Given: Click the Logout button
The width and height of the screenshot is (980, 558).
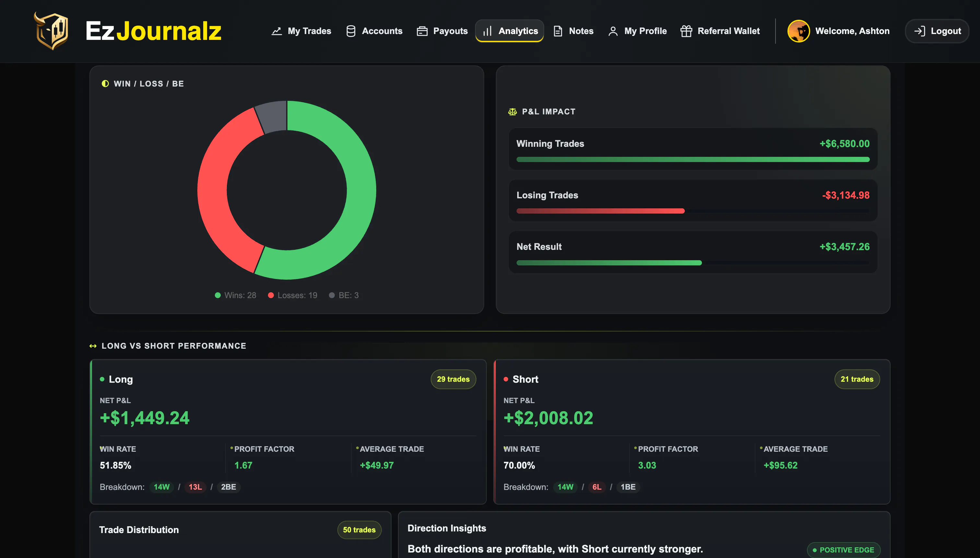Looking at the screenshot, I should 937,31.
